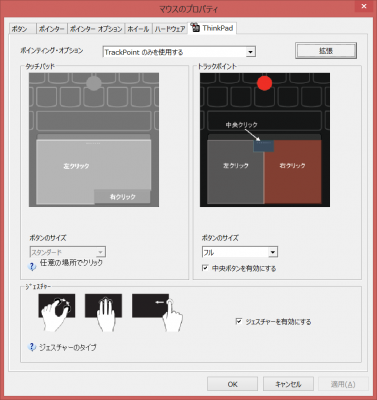Click the 任意の場所でクリック help text
377x400 pixels.
tap(71, 263)
